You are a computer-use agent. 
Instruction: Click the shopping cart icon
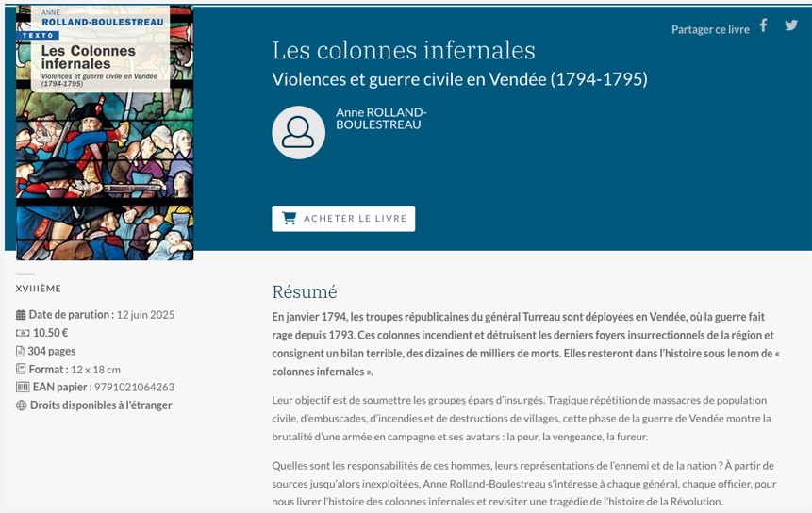coord(289,218)
